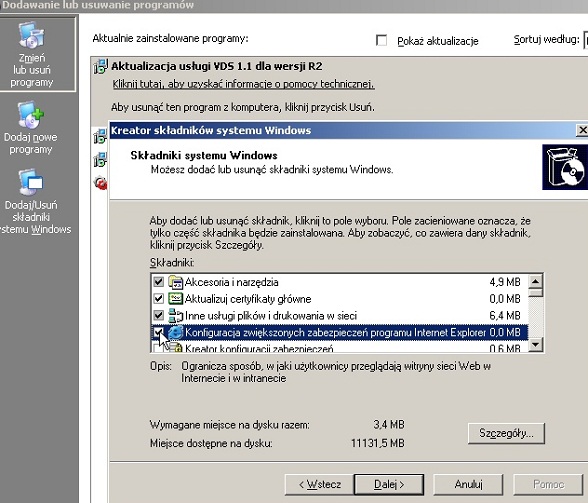Click the Kreator konfiguracji zabezpieczeń icon
This screenshot has height=503, width=588.
[x=175, y=347]
